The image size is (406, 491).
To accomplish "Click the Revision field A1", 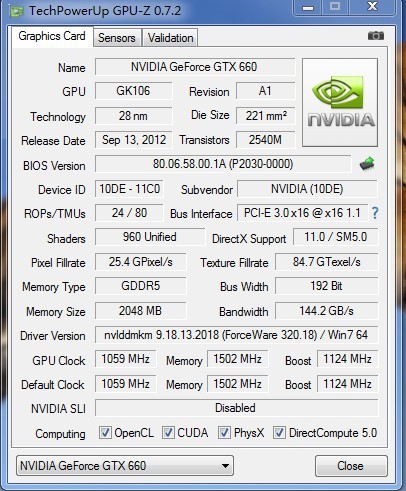I will pyautogui.click(x=266, y=91).
